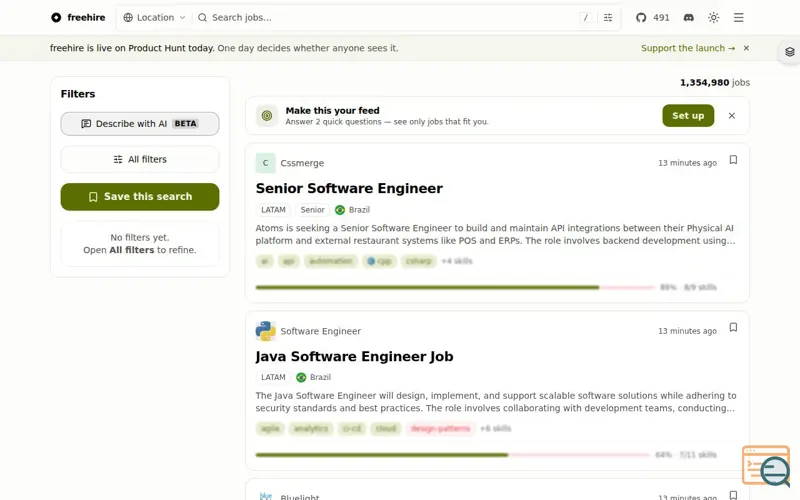Close the Make this your feed card

(x=732, y=116)
